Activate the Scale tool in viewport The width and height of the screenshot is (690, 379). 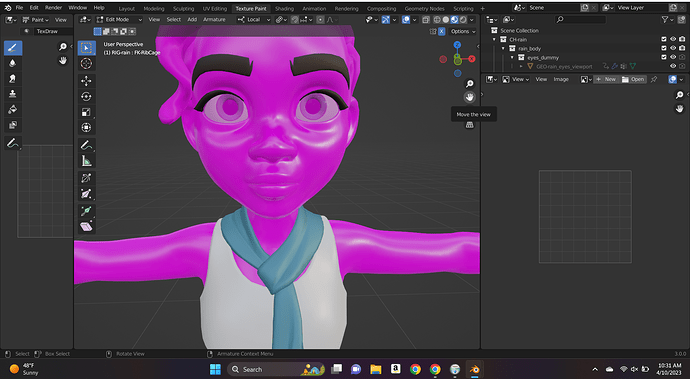(86, 112)
